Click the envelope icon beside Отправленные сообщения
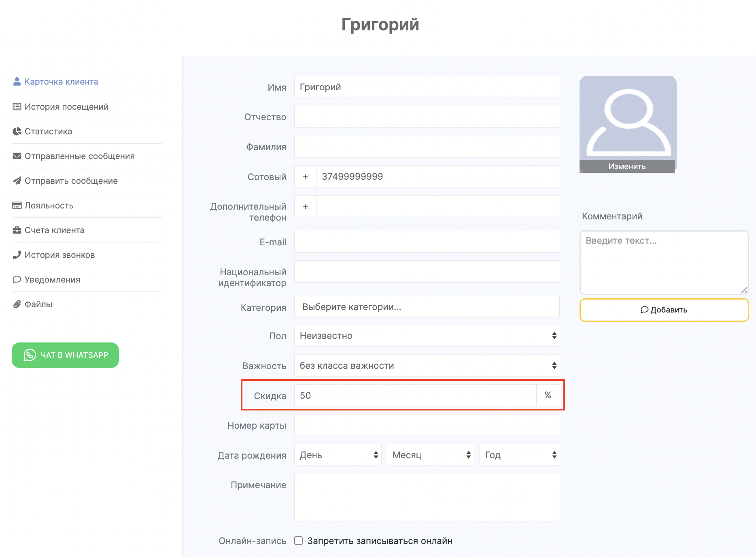Screen dimensions: 756x557 click(x=17, y=156)
